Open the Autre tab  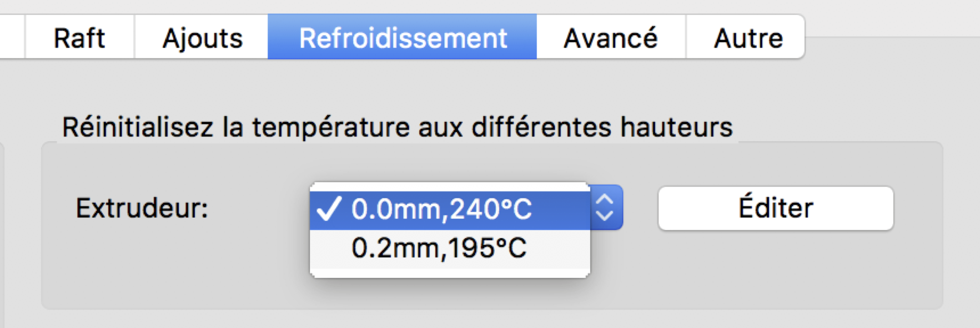click(x=748, y=38)
